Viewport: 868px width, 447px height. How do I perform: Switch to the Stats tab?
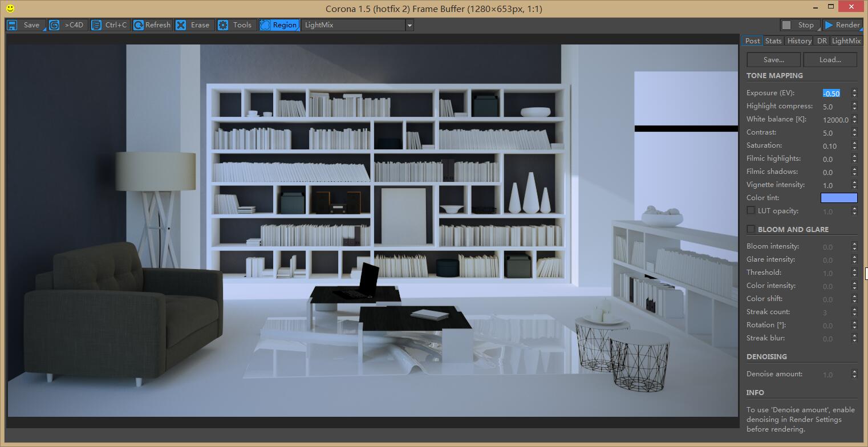[773, 40]
